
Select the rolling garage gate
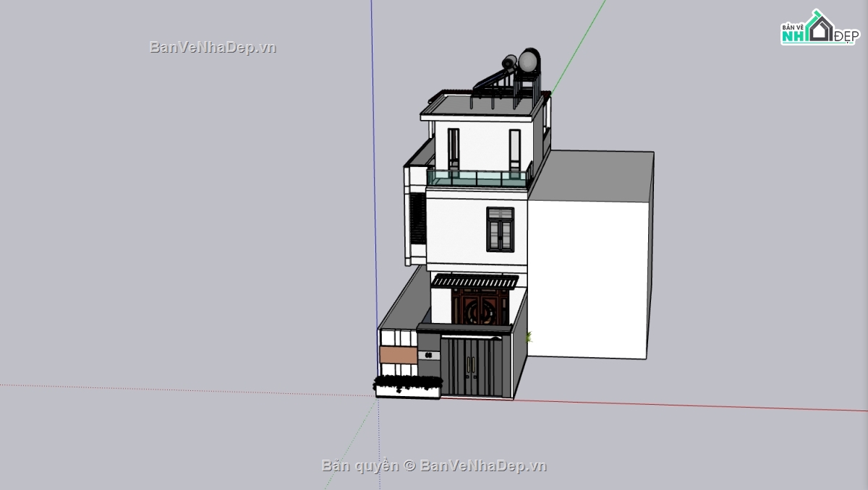tap(472, 365)
